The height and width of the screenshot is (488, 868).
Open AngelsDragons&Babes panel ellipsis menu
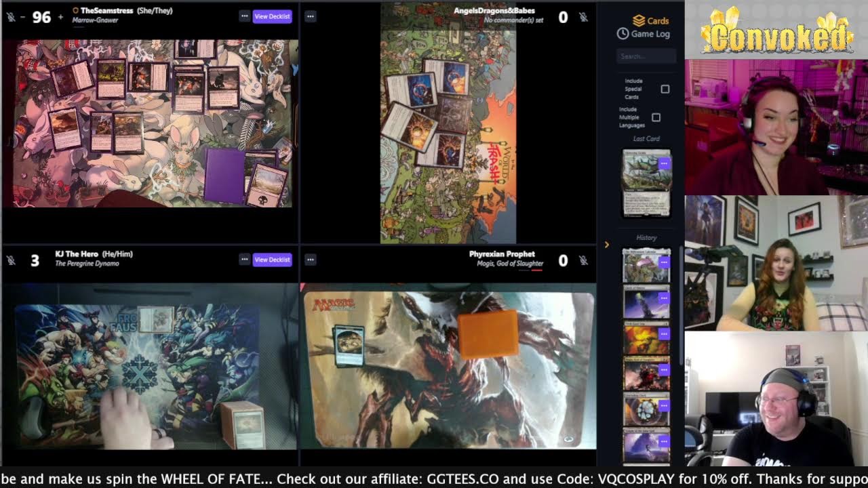(x=310, y=16)
